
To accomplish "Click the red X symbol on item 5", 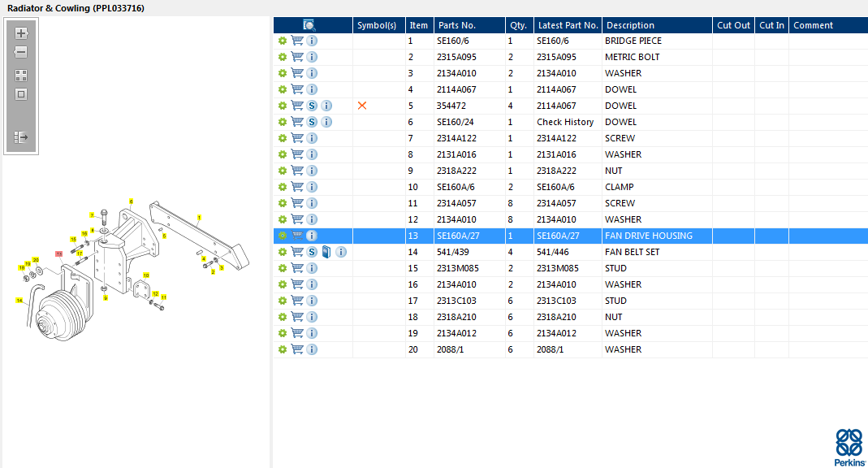I will click(x=362, y=106).
